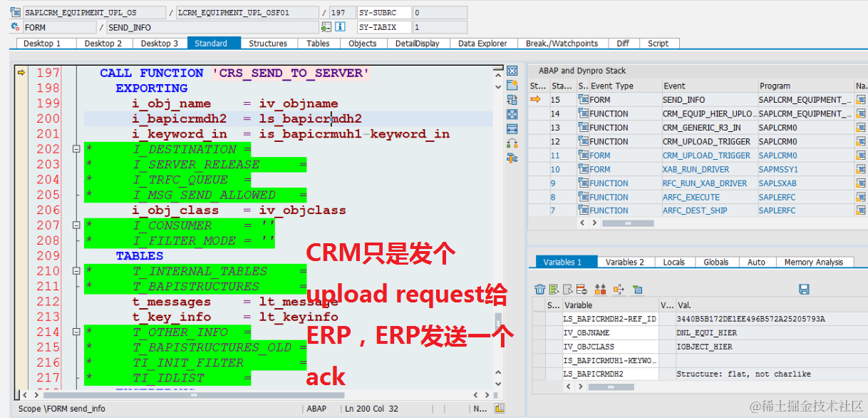Screen dimensions: 868x418
Task: Delete variables with the trash icon
Action: coord(540,289)
